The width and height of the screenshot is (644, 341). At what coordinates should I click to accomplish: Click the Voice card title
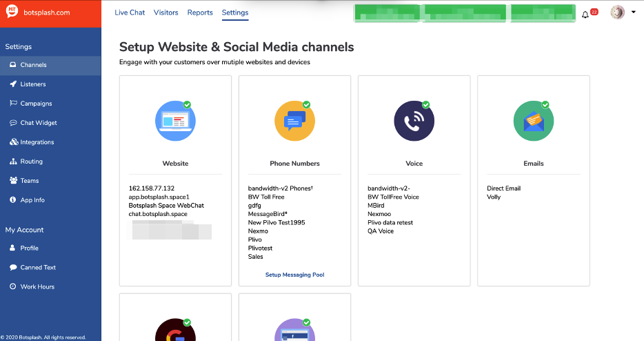pos(414,164)
